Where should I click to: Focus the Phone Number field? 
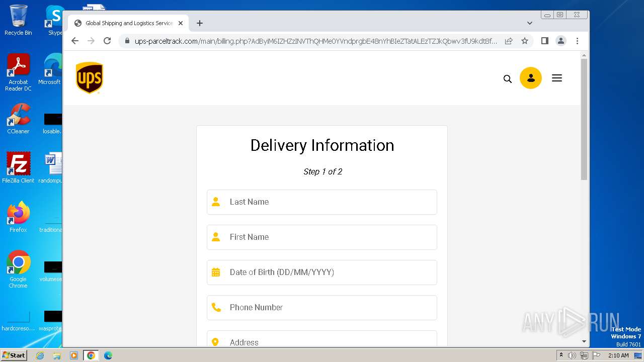click(322, 308)
